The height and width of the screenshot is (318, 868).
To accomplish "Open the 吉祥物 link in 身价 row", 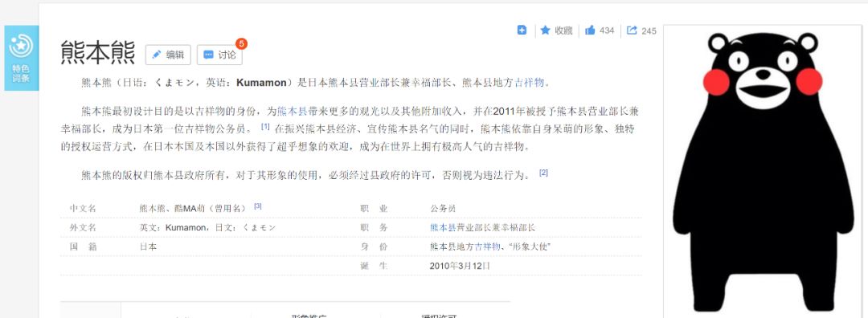I will [487, 246].
